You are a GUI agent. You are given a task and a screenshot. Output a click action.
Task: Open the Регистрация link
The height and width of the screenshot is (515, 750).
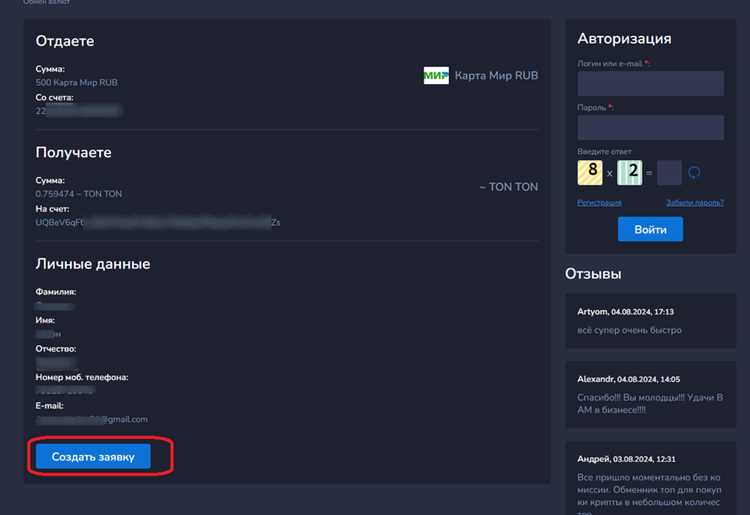pos(599,203)
